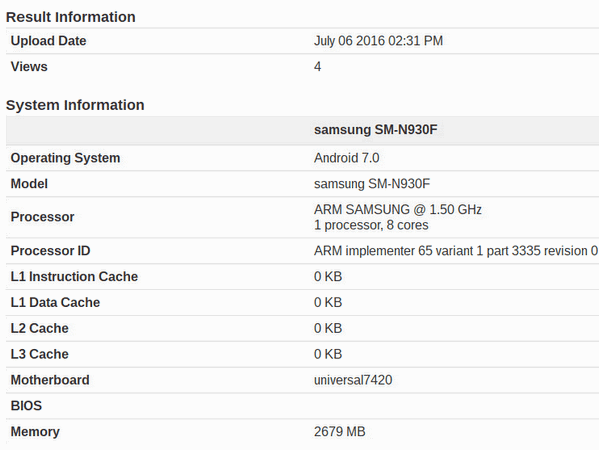Click the 1 processor, 8 cores text
The height and width of the screenshot is (450, 599).
371,225
